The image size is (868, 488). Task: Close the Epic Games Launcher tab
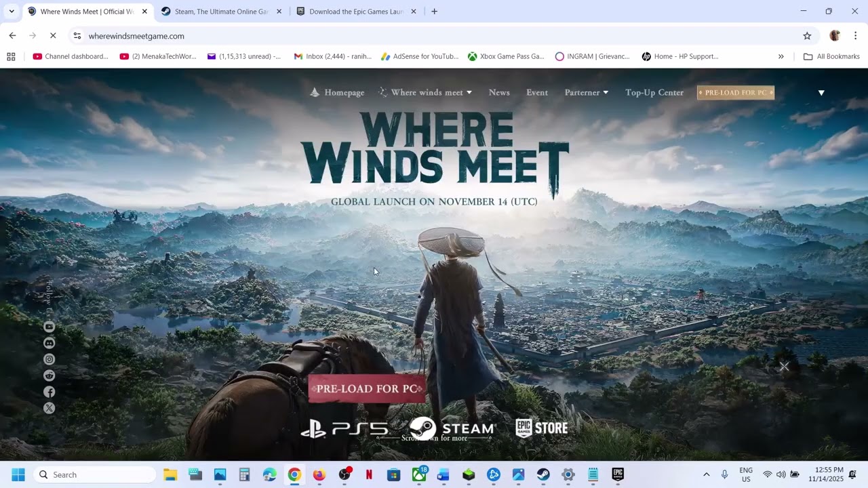[414, 12]
